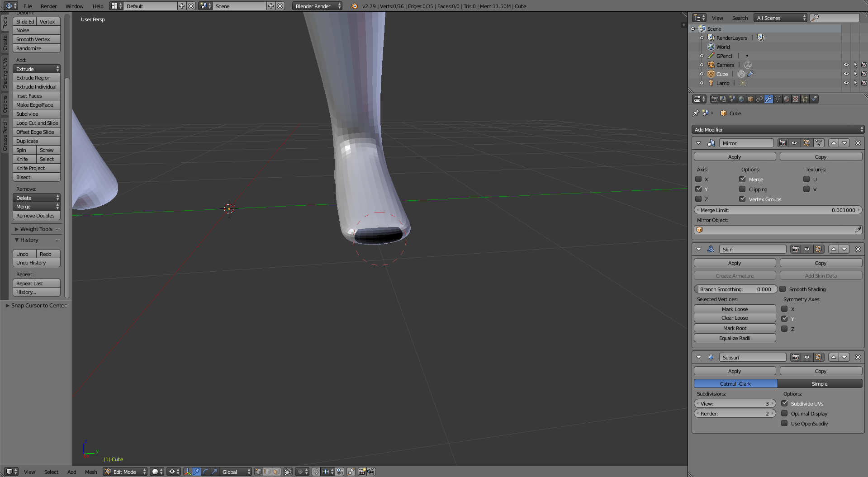Viewport: 868px width, 477px height.
Task: Open the Blender Render engine dropdown
Action: (317, 6)
